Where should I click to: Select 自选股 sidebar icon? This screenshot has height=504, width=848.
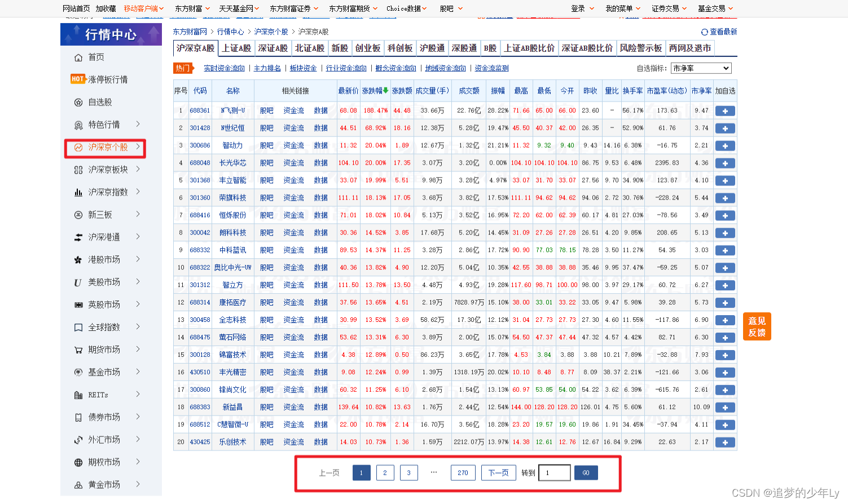coord(78,103)
